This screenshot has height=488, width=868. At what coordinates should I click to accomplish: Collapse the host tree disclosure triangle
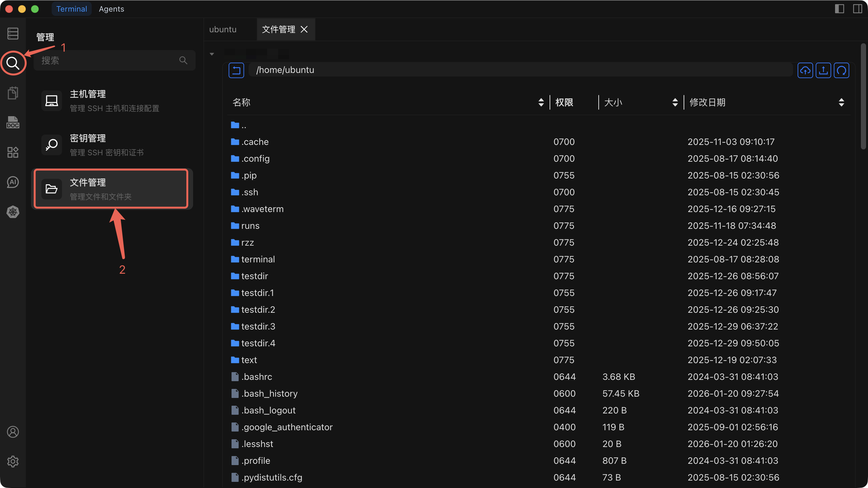point(212,54)
